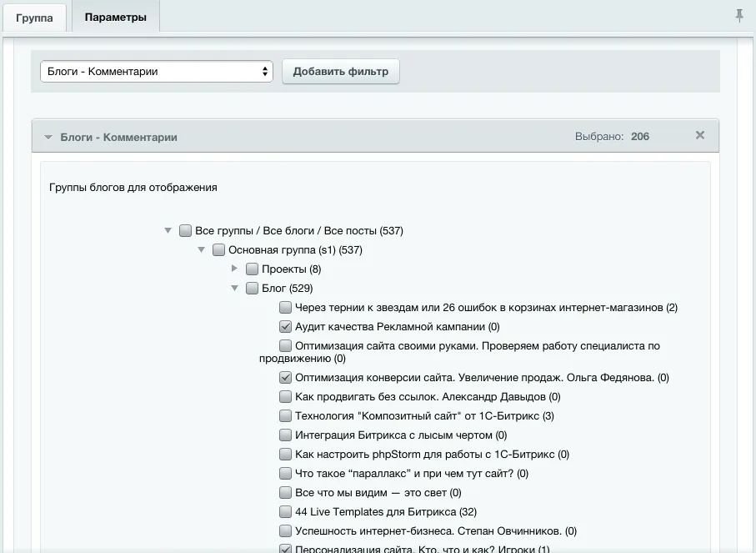Screen dimensions: 756x553
Task: Check 'Как продвигать без ссылок. Александр Давыдов'
Action: pyautogui.click(x=283, y=396)
